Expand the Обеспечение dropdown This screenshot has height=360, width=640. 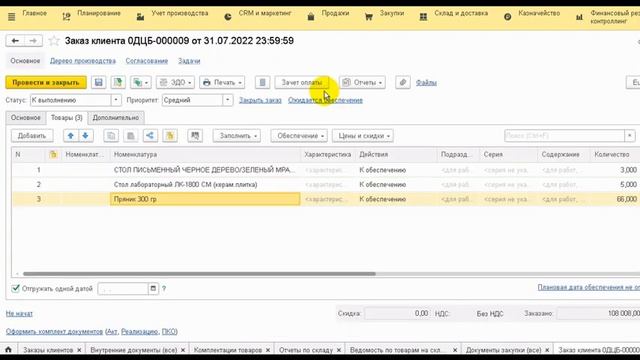point(299,136)
